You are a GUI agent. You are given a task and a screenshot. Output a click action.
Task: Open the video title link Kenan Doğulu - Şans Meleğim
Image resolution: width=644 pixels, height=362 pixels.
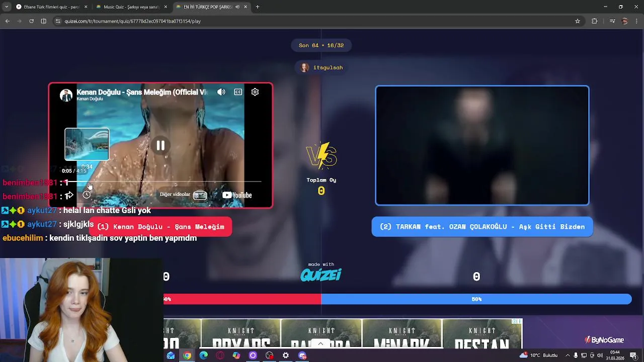point(142,92)
